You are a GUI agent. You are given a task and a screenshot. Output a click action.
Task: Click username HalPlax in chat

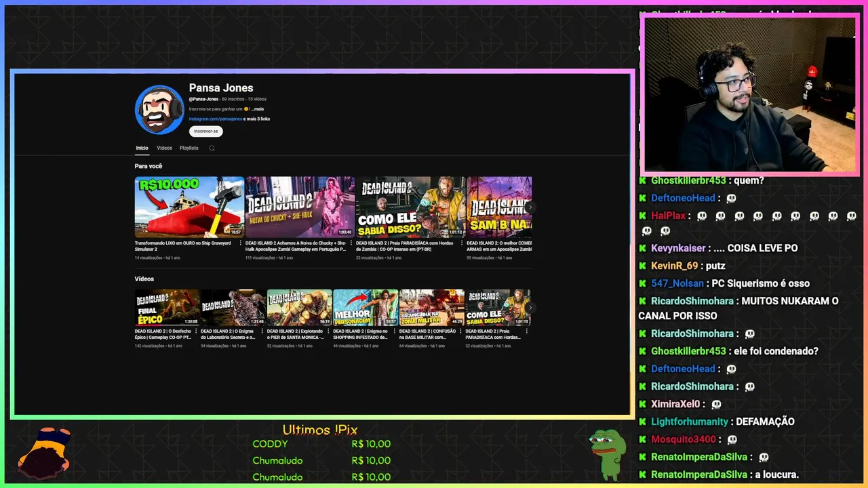pyautogui.click(x=669, y=216)
